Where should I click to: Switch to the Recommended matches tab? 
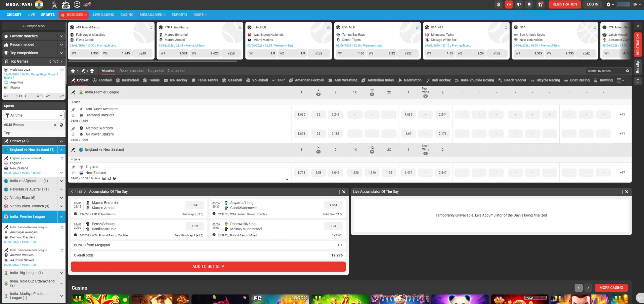(131, 71)
